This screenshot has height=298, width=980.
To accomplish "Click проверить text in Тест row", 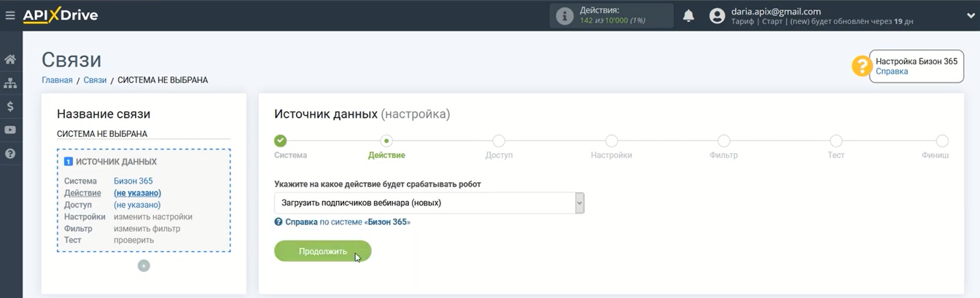I will (133, 240).
